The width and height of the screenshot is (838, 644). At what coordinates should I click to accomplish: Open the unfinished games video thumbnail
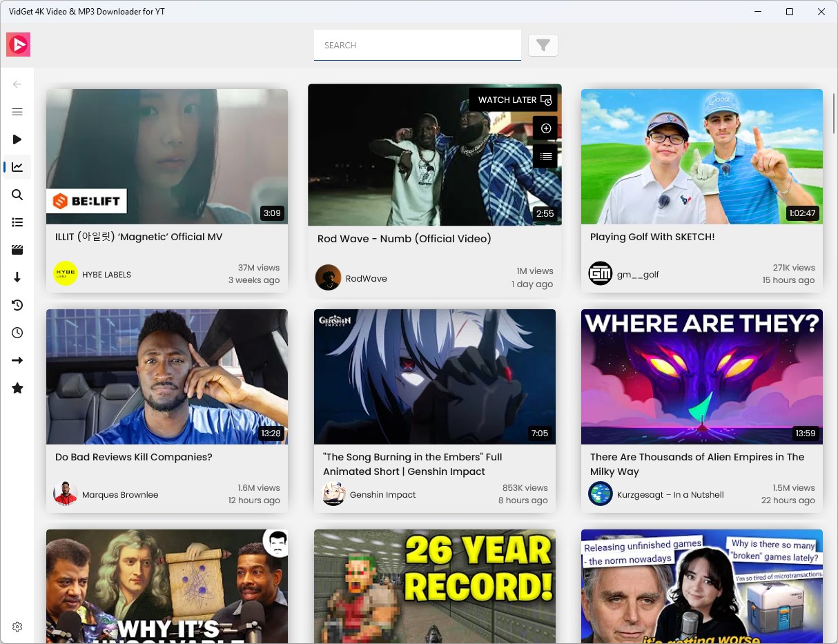tap(702, 587)
